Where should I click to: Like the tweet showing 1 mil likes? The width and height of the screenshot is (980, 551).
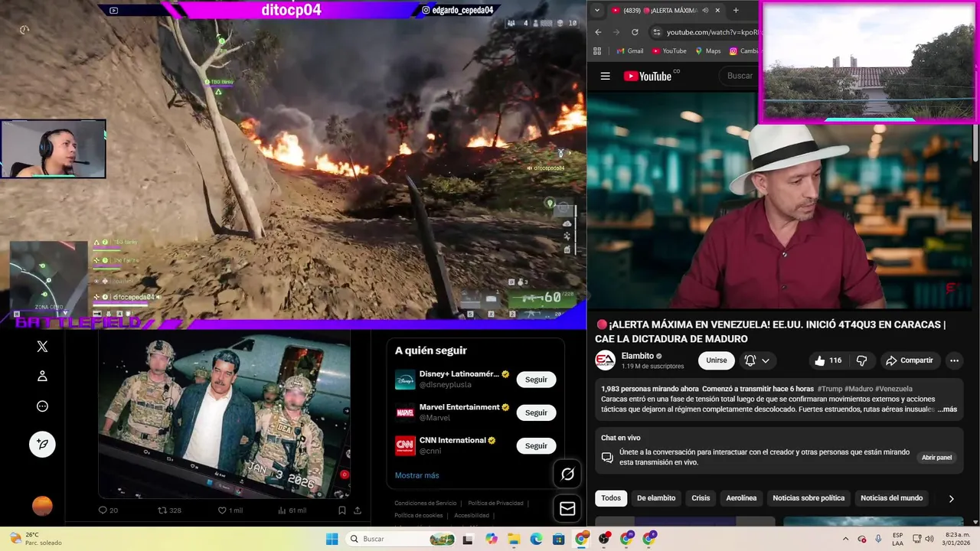[230, 510]
